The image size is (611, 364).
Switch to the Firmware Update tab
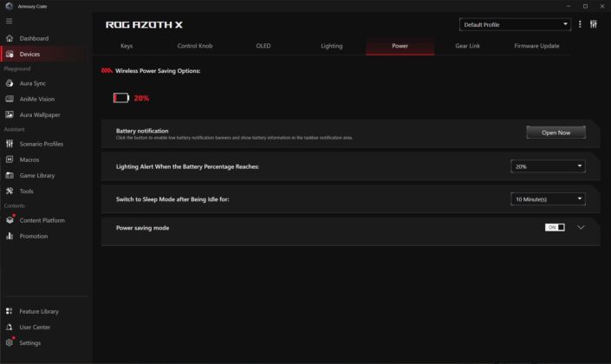coord(536,46)
